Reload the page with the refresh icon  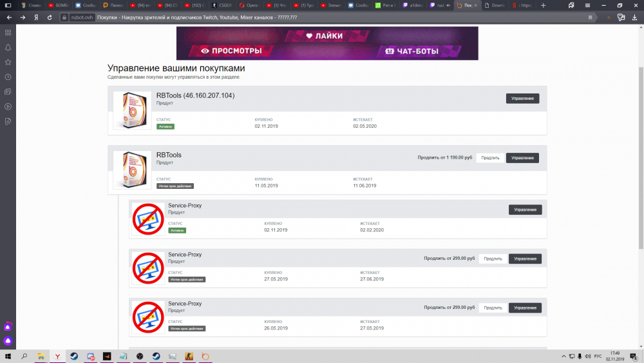coord(50,17)
